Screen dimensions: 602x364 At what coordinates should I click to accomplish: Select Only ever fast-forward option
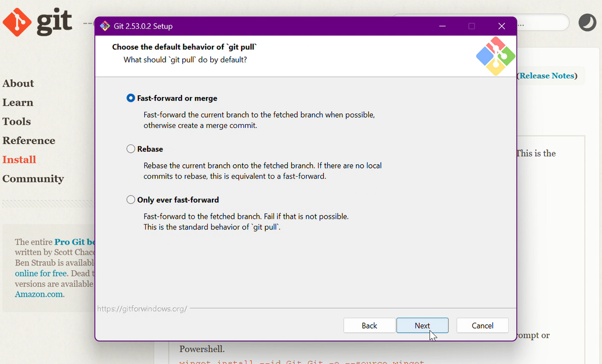pyautogui.click(x=173, y=200)
